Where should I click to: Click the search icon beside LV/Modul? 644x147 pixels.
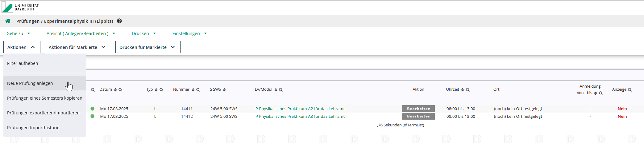[281, 90]
